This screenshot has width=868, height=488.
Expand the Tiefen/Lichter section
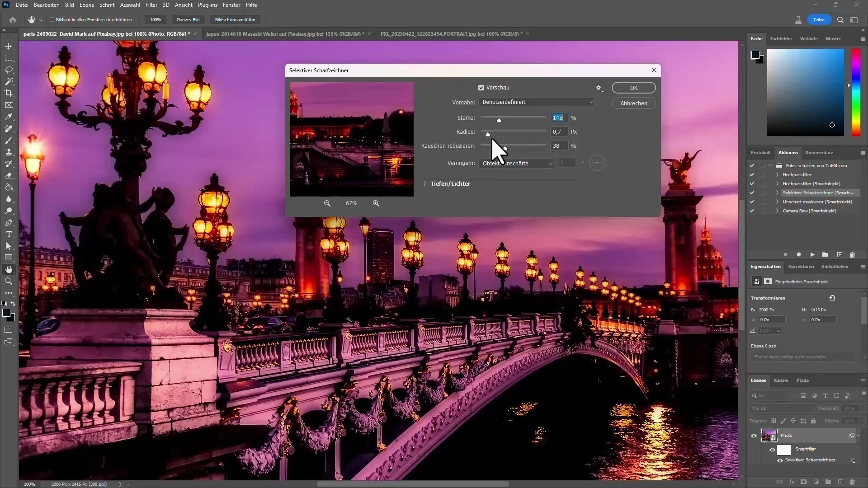pos(425,184)
